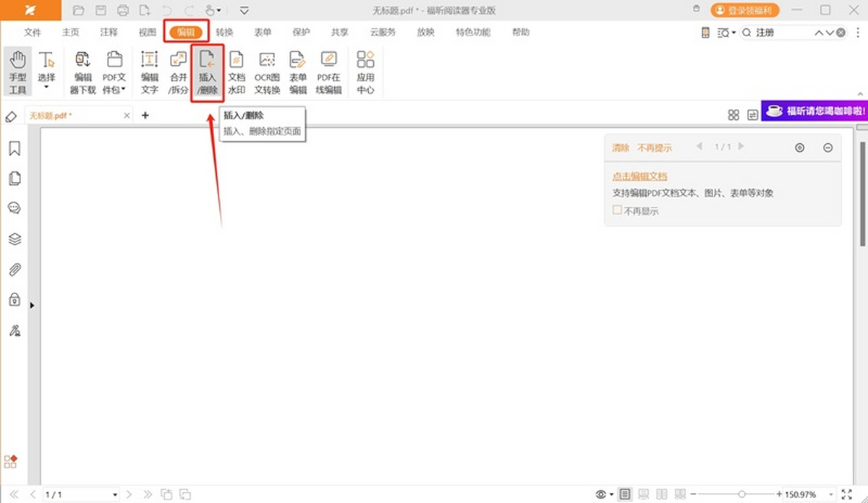Click the 不再提示 link
The height and width of the screenshot is (503, 868).
(655, 147)
